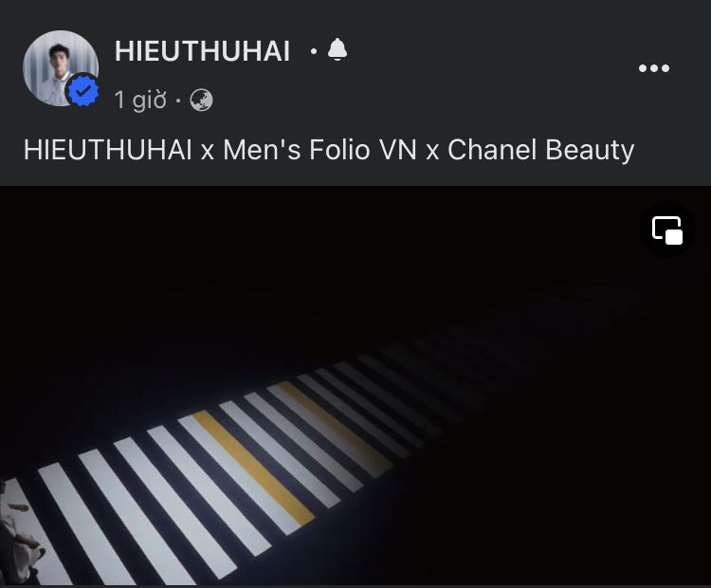711x588 pixels.
Task: Click the picture-in-picture icon on video
Action: (x=667, y=230)
